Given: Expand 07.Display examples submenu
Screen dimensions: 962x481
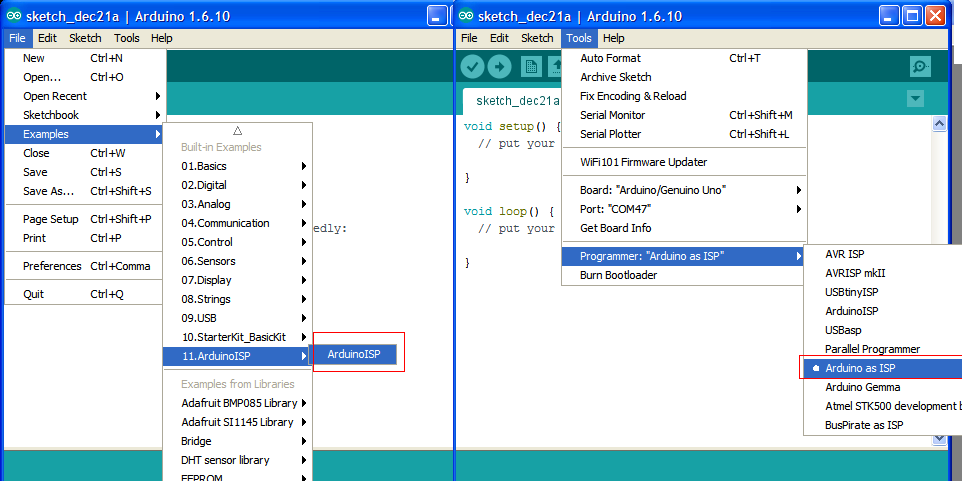Looking at the screenshot, I should [237, 280].
